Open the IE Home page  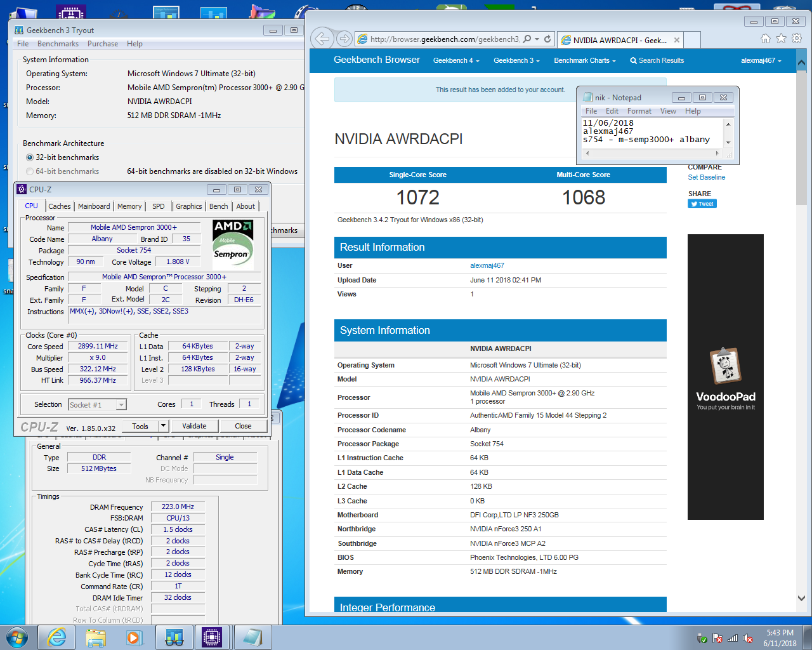pos(766,39)
